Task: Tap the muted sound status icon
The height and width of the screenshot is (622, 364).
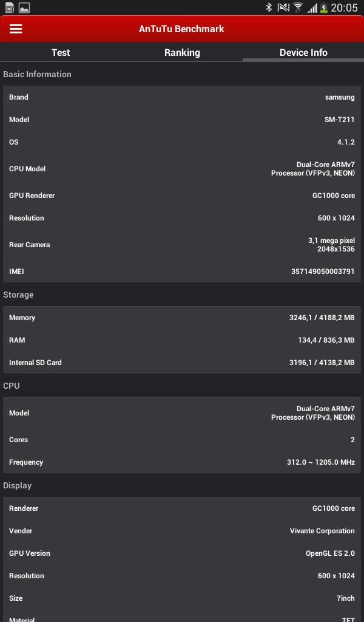Action: click(x=283, y=7)
